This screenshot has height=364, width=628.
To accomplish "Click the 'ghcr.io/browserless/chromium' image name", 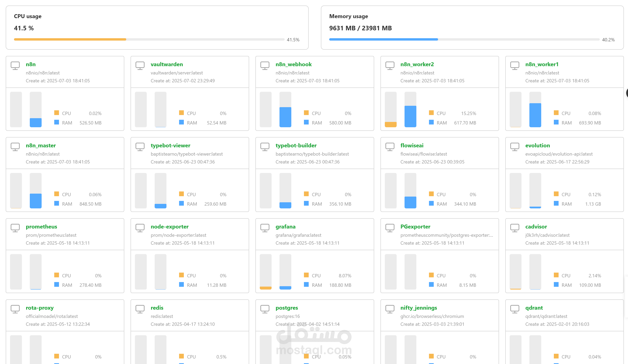I will pos(432,316).
